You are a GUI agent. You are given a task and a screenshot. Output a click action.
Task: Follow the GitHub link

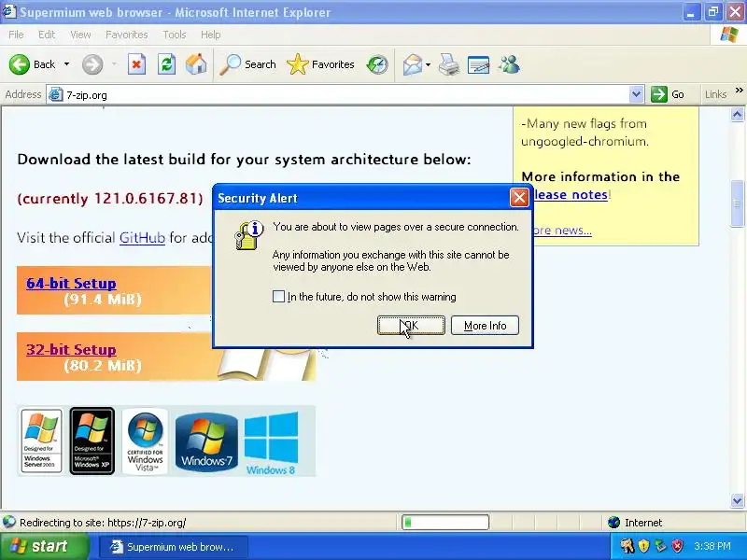[x=142, y=238]
